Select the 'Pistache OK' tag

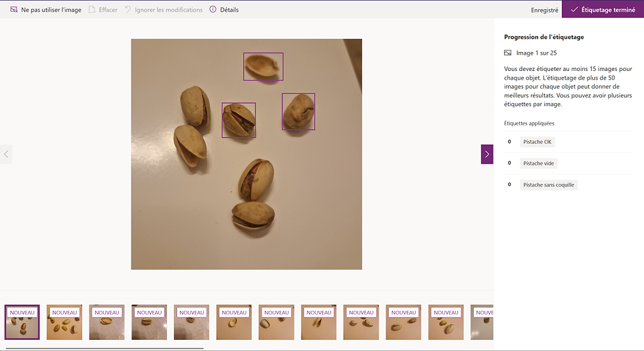pos(538,142)
